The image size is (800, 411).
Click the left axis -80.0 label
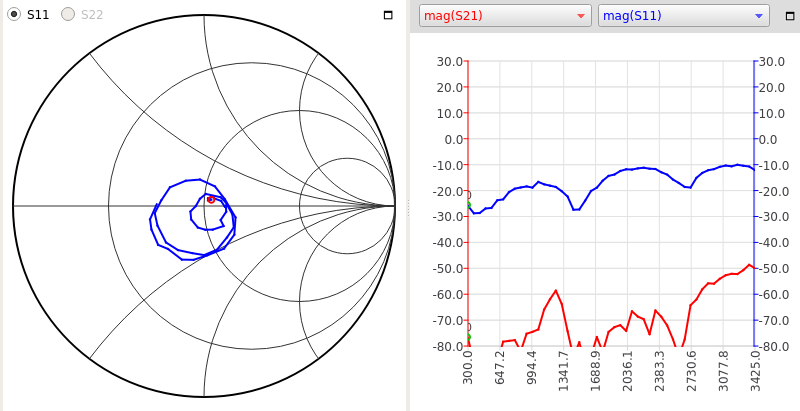448,346
